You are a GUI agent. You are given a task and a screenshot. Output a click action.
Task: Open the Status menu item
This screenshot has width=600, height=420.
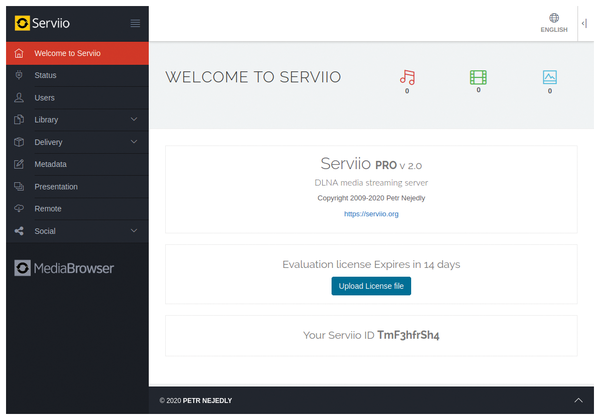77,75
